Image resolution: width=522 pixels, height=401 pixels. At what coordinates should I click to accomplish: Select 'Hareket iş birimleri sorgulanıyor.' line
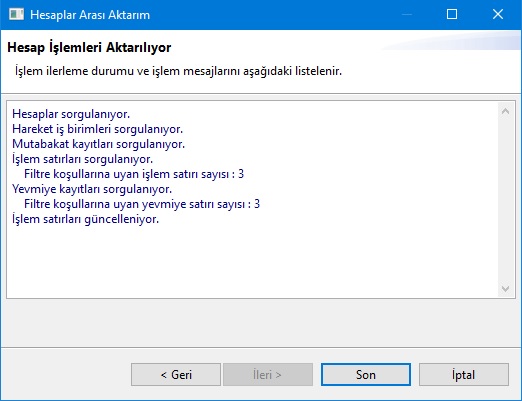98,129
